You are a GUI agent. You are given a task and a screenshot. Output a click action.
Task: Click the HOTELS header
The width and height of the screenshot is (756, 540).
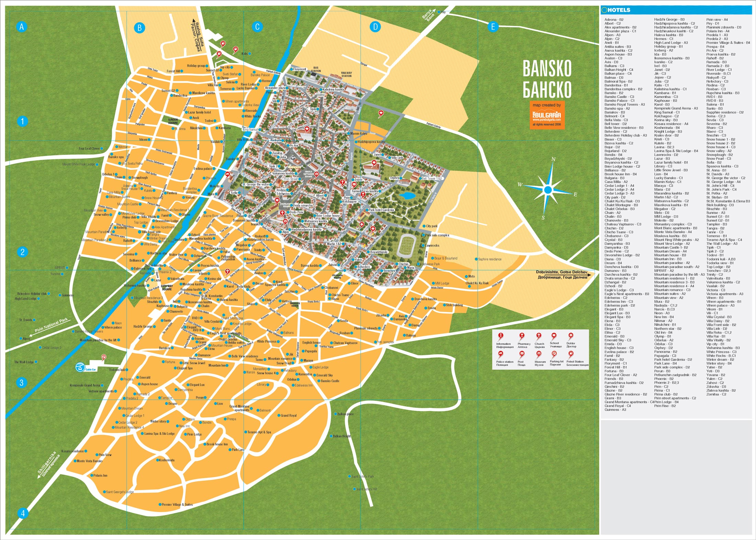[x=619, y=10]
